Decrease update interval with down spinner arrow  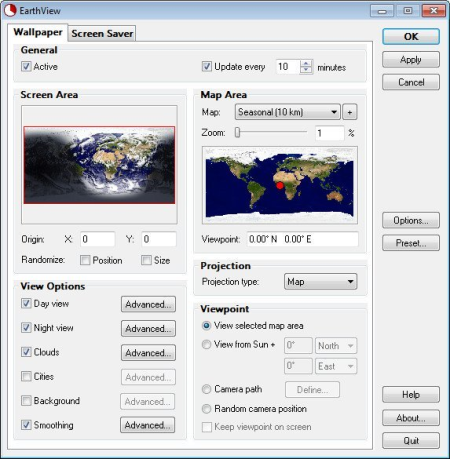click(306, 70)
